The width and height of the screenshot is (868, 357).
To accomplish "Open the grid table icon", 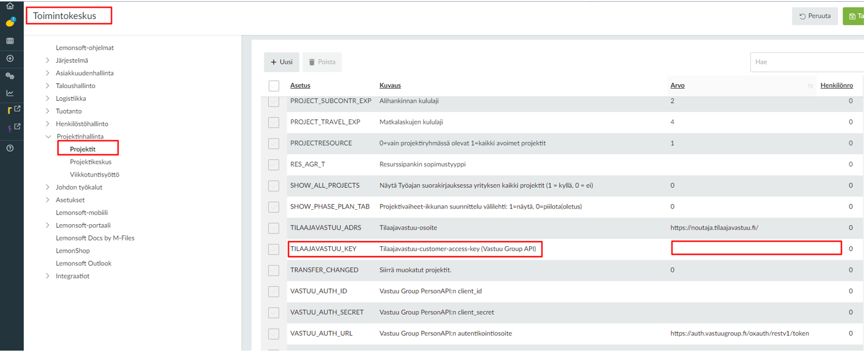I will pos(10,41).
